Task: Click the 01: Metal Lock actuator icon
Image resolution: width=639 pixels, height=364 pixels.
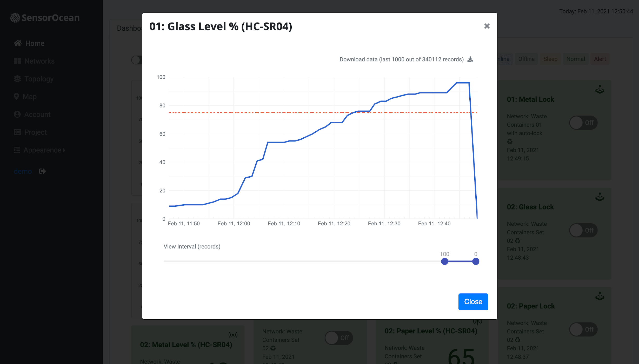Action: coord(600,89)
